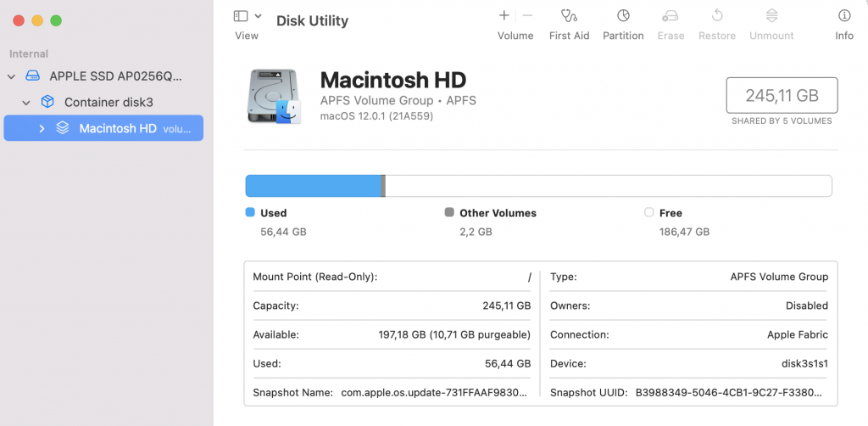
Task: Close the Disk Utility window
Action: click(x=19, y=20)
